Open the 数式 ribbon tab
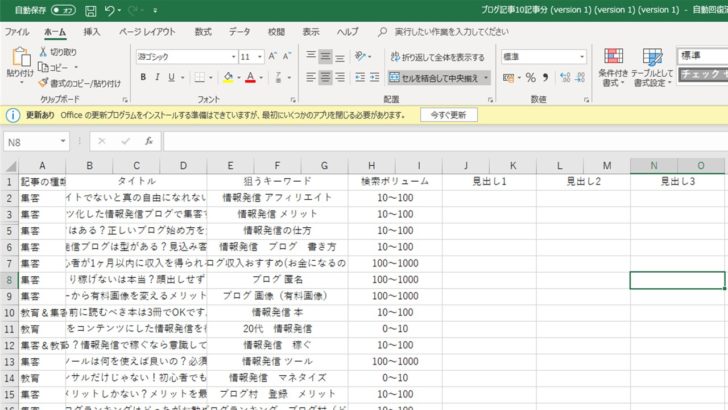The image size is (728, 410). tap(203, 32)
